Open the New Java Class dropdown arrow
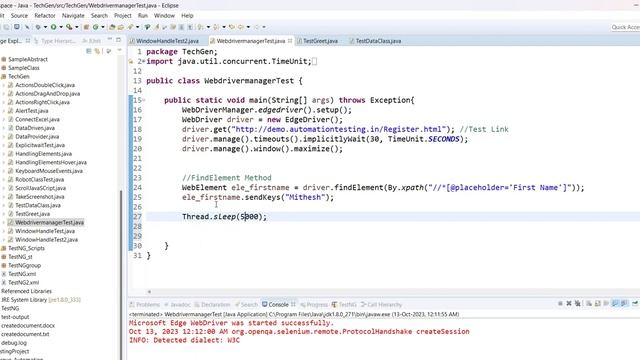 (x=102, y=27)
